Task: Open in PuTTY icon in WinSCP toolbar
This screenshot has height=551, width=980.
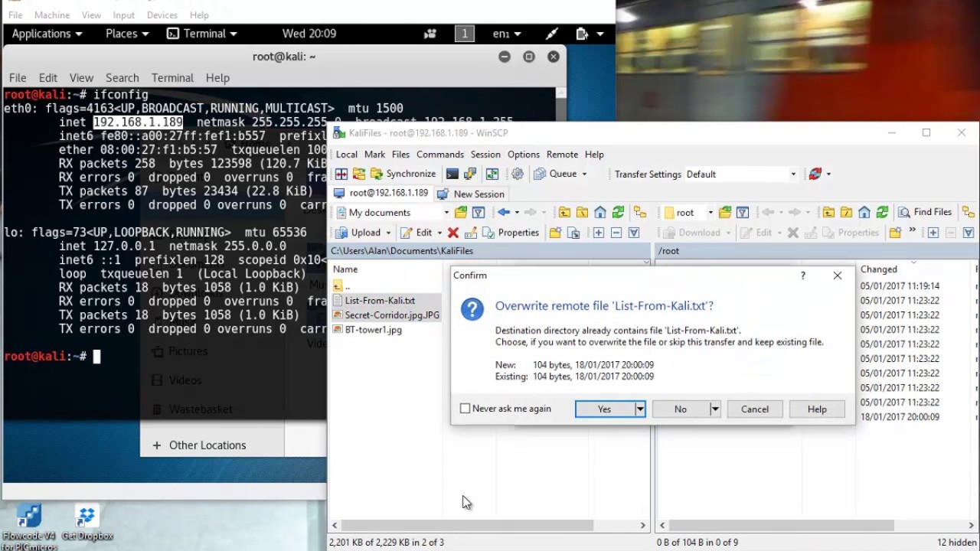Action: pyautogui.click(x=470, y=174)
